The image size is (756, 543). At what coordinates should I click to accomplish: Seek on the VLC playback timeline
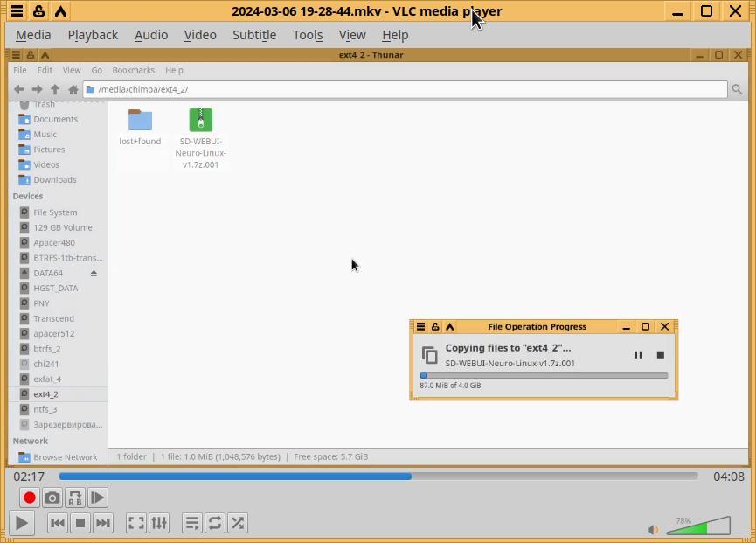coord(378,477)
